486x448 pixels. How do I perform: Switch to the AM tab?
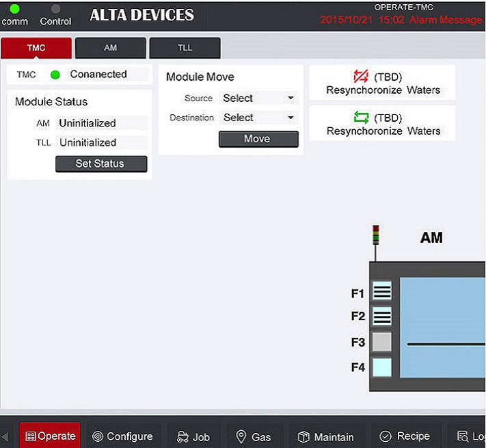(x=110, y=48)
